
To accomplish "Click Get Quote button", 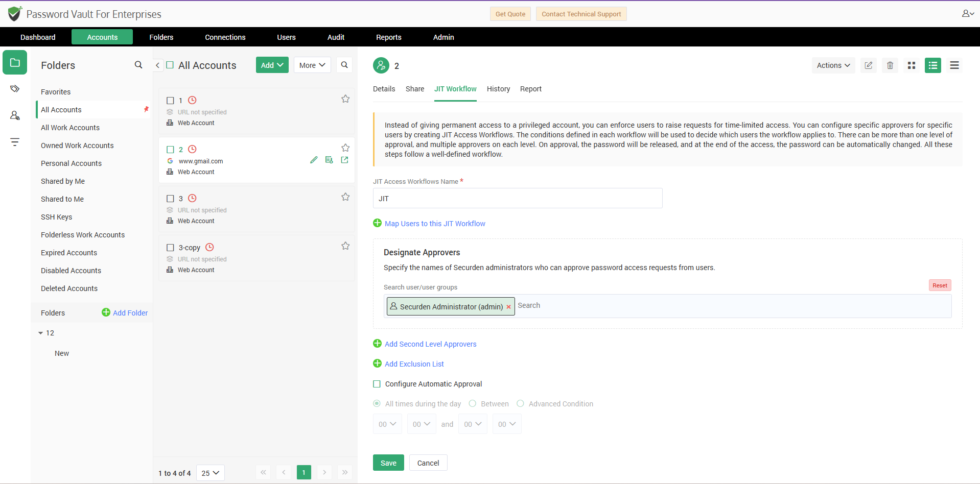I will (510, 14).
